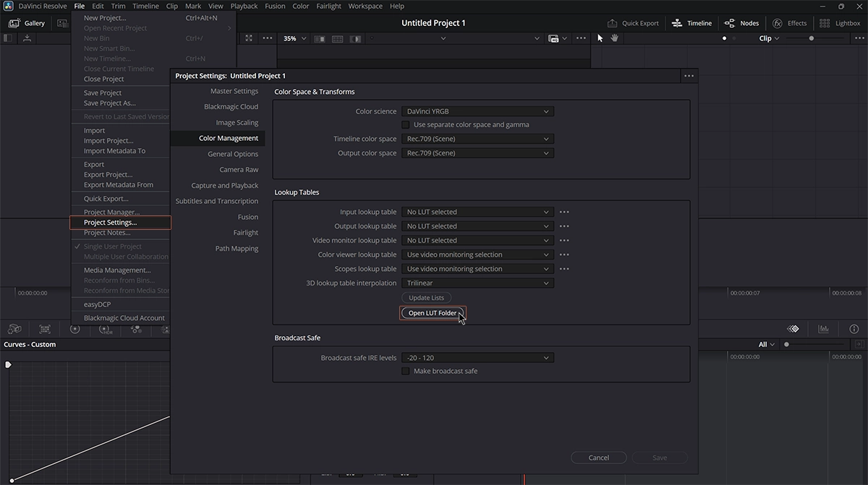Viewport: 868px width, 485px height.
Task: Select Image Scaling settings tab
Action: pos(237,123)
